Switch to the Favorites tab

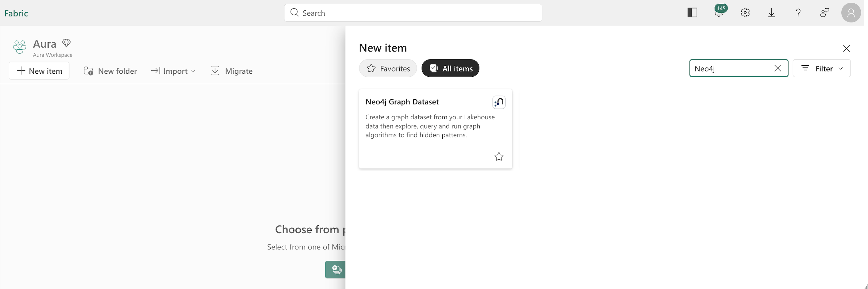click(388, 68)
